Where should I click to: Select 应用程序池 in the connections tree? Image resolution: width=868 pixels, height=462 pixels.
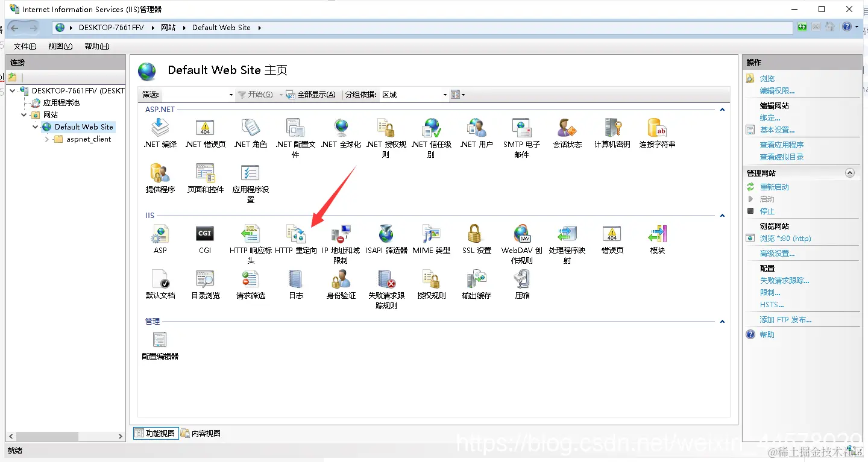pyautogui.click(x=61, y=103)
